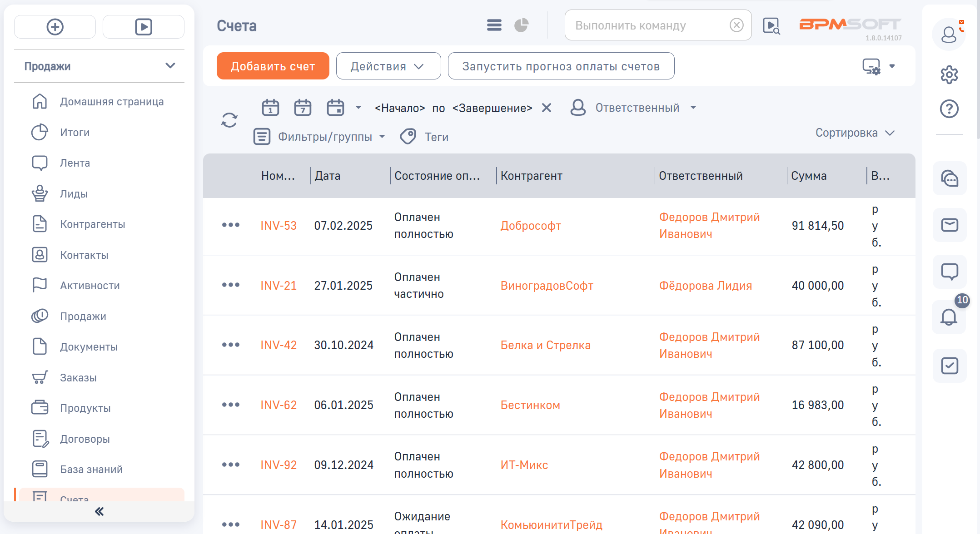Open list display setup icon
980x534 pixels.
[871, 66]
